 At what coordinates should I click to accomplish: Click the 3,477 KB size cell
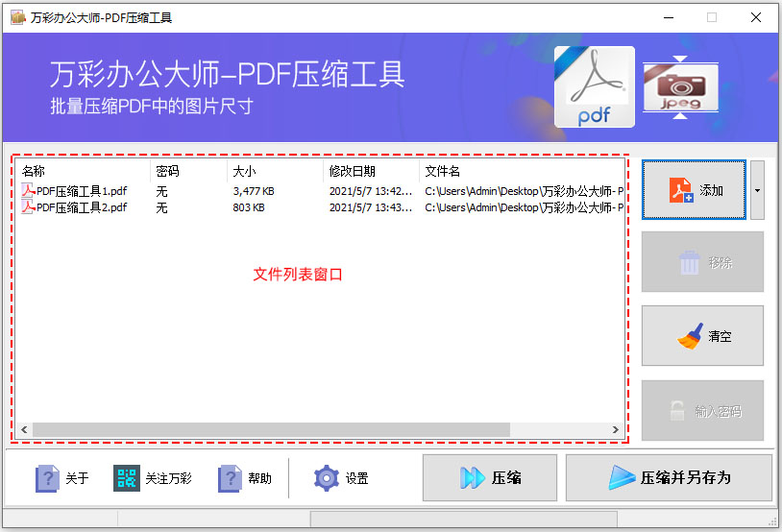click(254, 191)
